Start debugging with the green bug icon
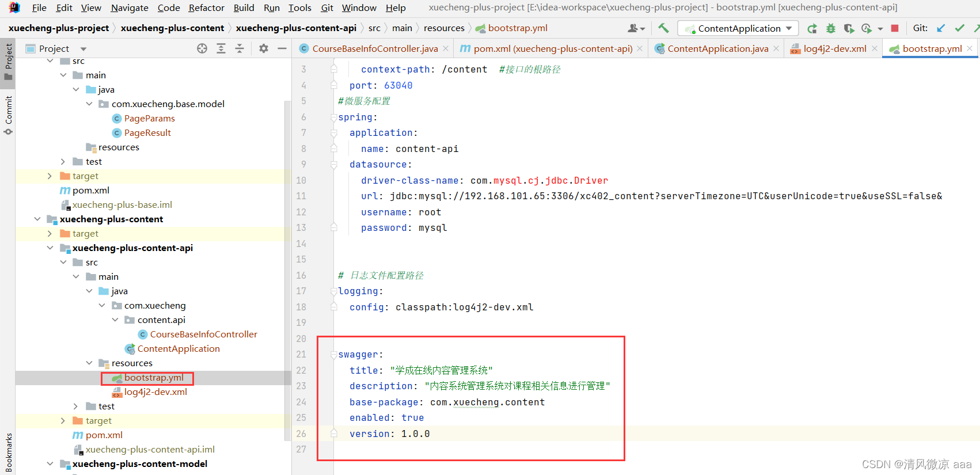This screenshot has height=475, width=980. coord(830,28)
